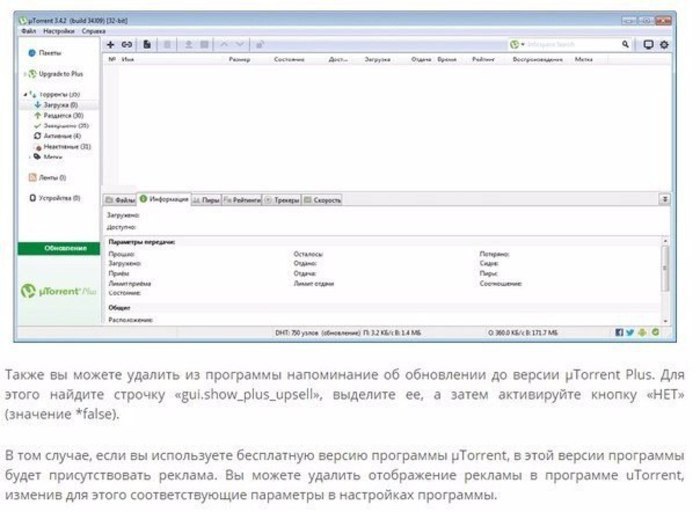
Task: Click the Create New Torrent file icon
Action: [x=147, y=45]
